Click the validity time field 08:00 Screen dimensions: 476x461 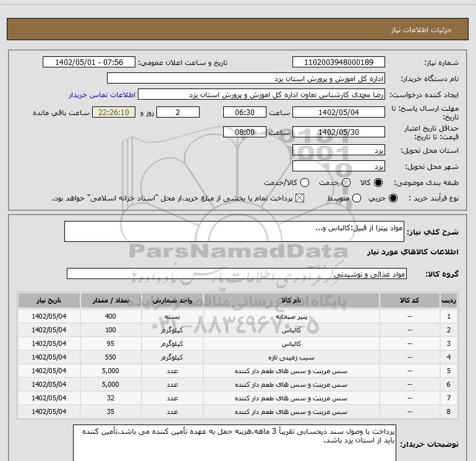coord(245,132)
